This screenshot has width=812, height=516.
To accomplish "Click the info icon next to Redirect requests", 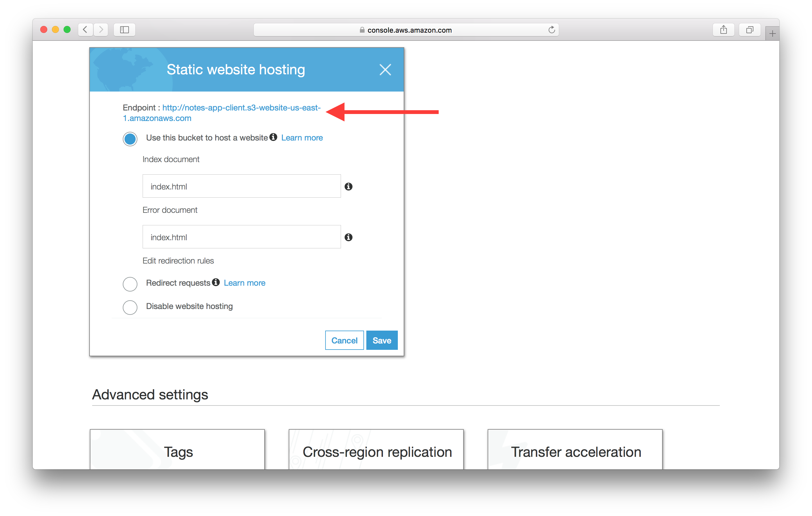I will click(x=215, y=282).
